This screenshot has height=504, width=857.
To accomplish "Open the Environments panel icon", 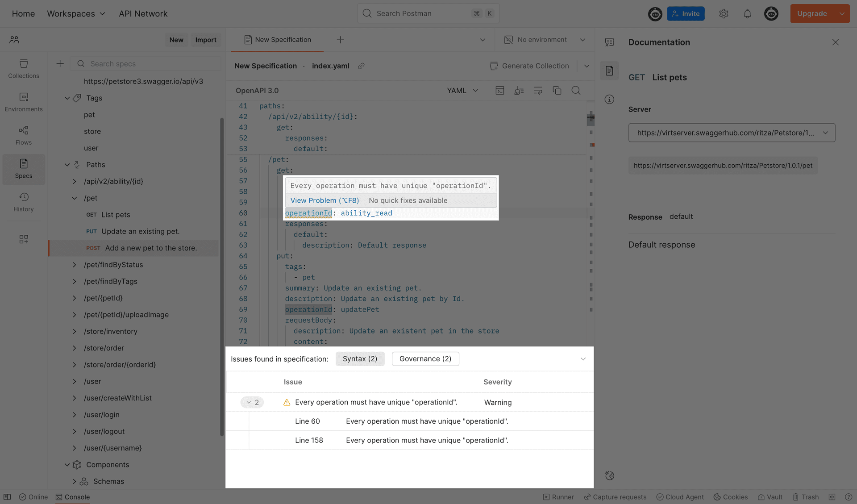I will pyautogui.click(x=23, y=97).
